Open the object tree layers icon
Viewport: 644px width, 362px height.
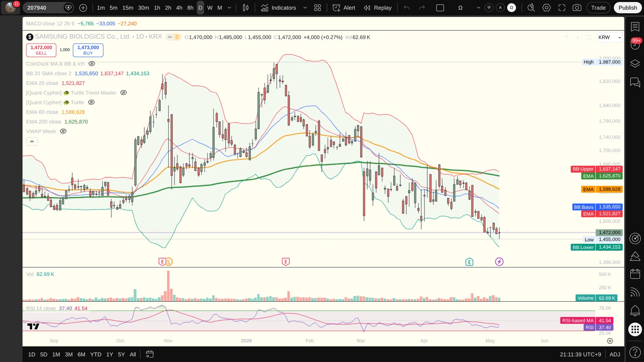click(635, 64)
